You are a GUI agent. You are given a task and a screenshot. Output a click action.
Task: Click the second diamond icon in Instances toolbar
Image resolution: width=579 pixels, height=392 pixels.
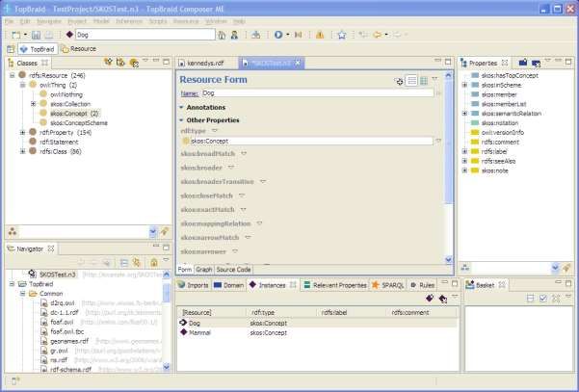(x=442, y=299)
